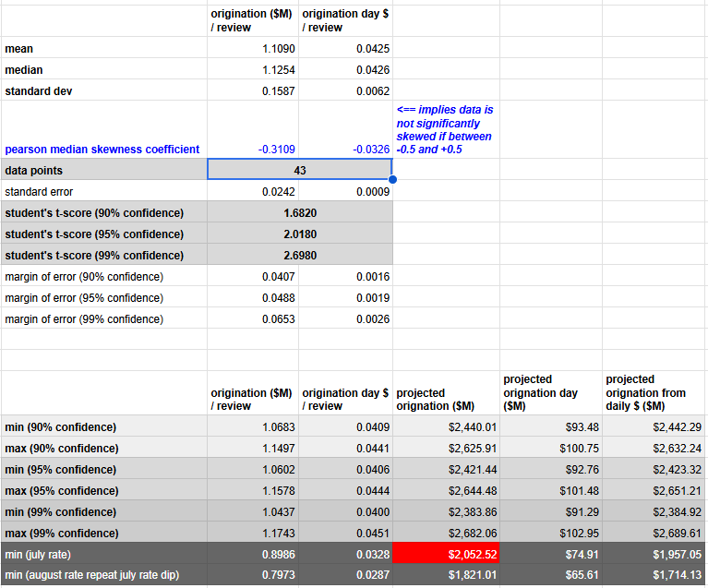Click the $101.48 cell
This screenshot has width=708, height=588.
[x=580, y=490]
